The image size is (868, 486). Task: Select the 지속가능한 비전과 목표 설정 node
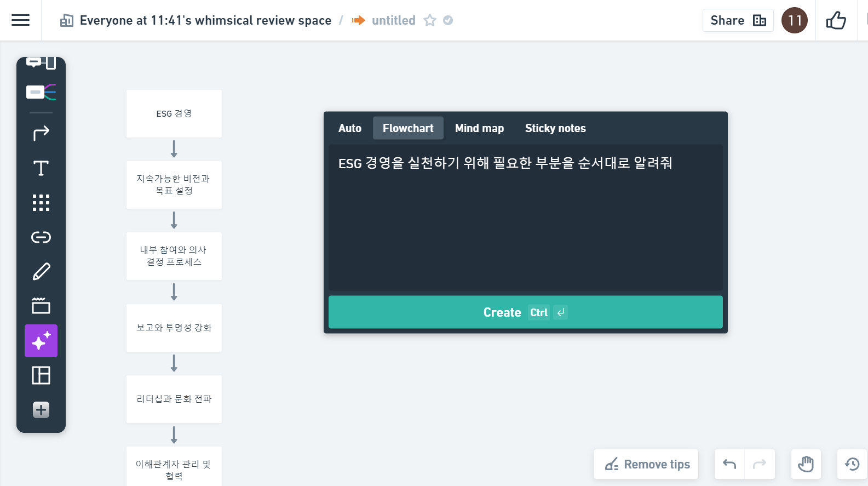pos(174,185)
